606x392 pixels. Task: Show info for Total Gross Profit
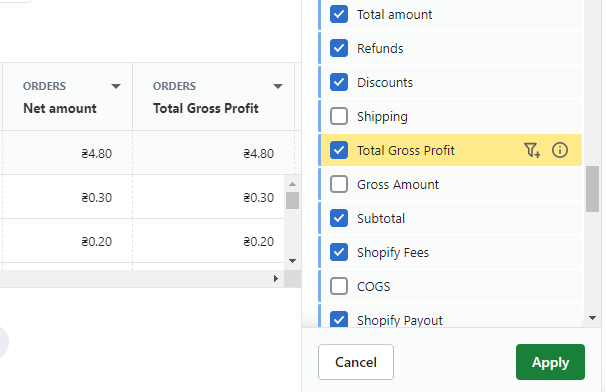click(x=560, y=150)
